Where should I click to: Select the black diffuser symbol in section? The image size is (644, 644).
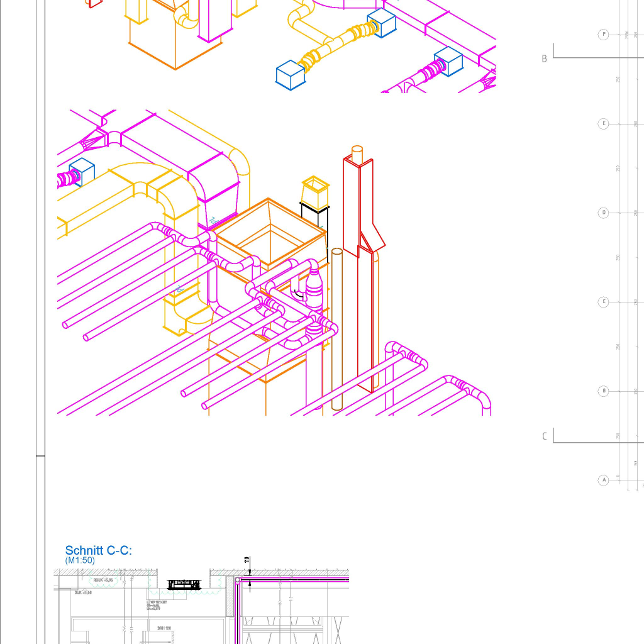(184, 584)
